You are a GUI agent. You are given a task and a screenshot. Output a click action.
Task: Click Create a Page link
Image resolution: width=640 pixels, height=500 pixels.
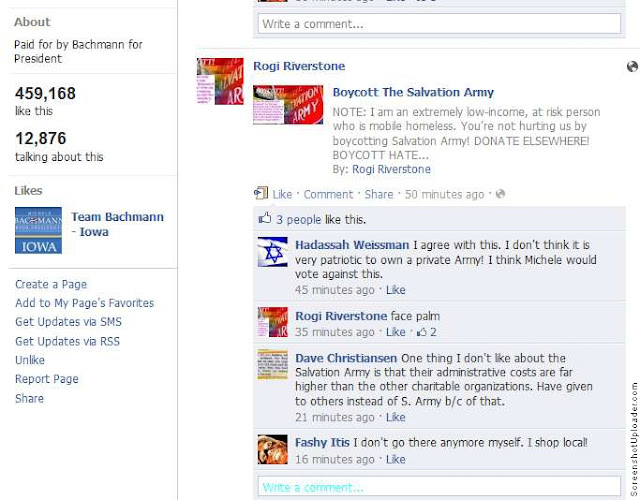[51, 284]
